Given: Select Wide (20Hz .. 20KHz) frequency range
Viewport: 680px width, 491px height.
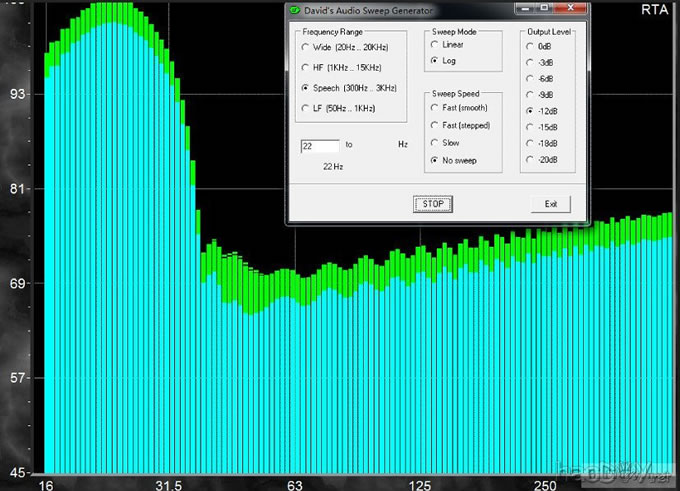Looking at the screenshot, I should (305, 46).
